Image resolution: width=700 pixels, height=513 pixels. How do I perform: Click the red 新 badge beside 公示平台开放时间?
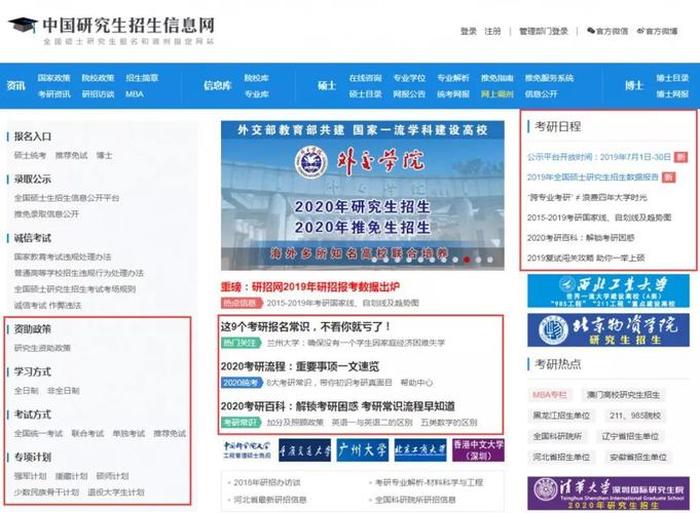click(x=681, y=157)
